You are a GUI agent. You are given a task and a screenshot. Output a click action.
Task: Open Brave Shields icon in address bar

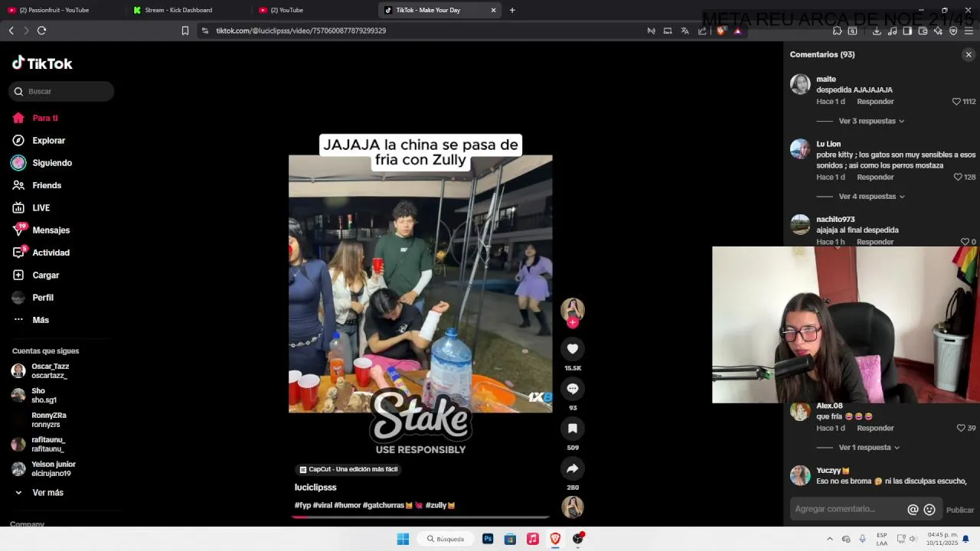[720, 31]
